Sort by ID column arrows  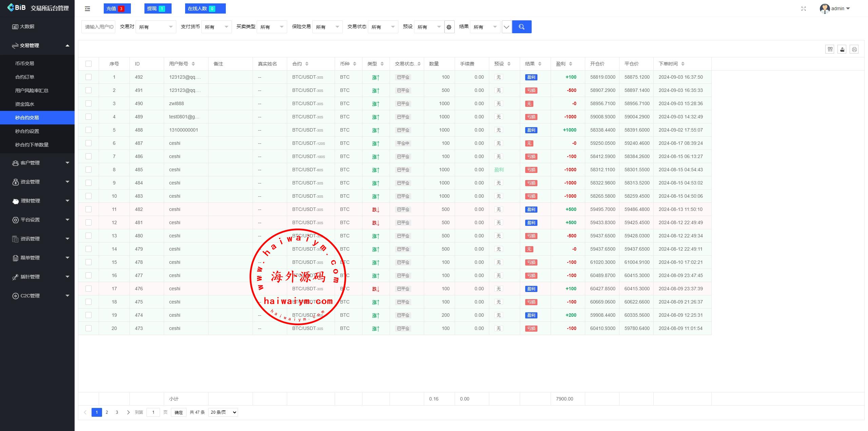pyautogui.click(x=137, y=64)
